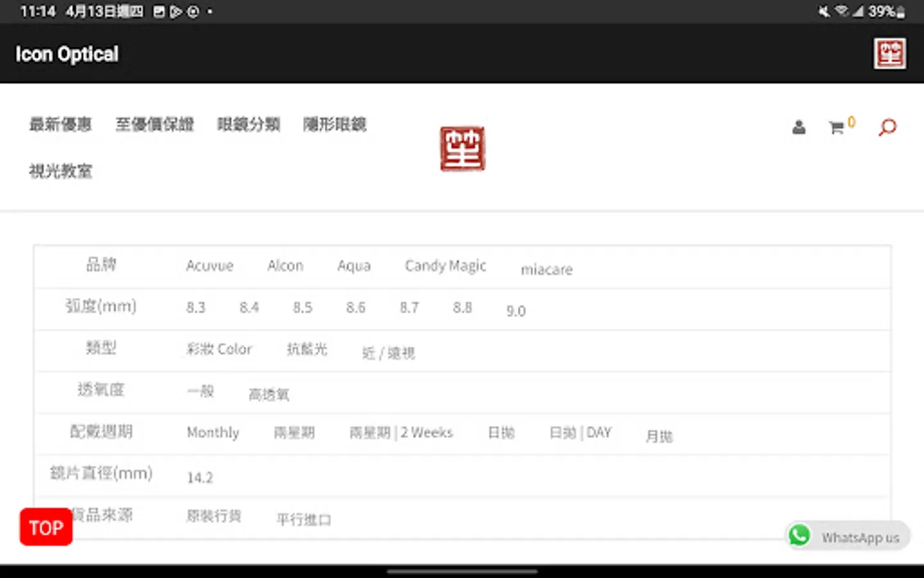This screenshot has height=578, width=924.
Task: Tap the Wi-Fi status icon
Action: click(841, 12)
